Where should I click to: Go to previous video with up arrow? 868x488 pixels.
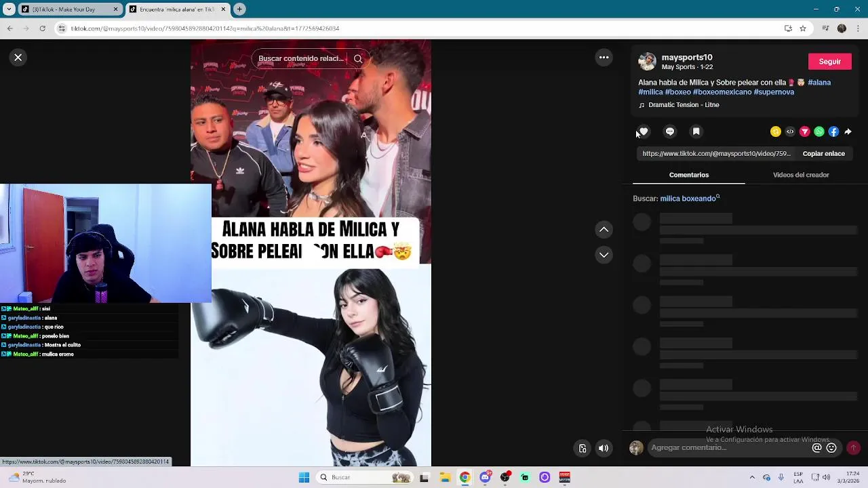click(x=604, y=230)
